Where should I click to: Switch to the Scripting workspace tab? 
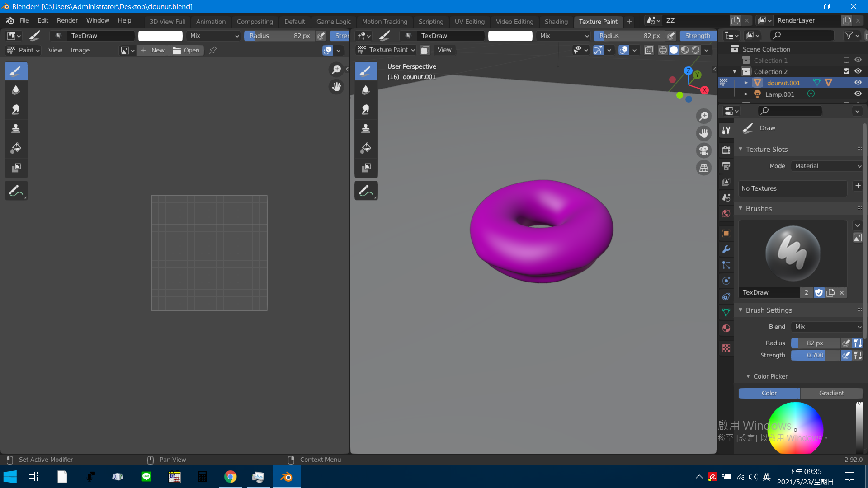click(x=431, y=22)
